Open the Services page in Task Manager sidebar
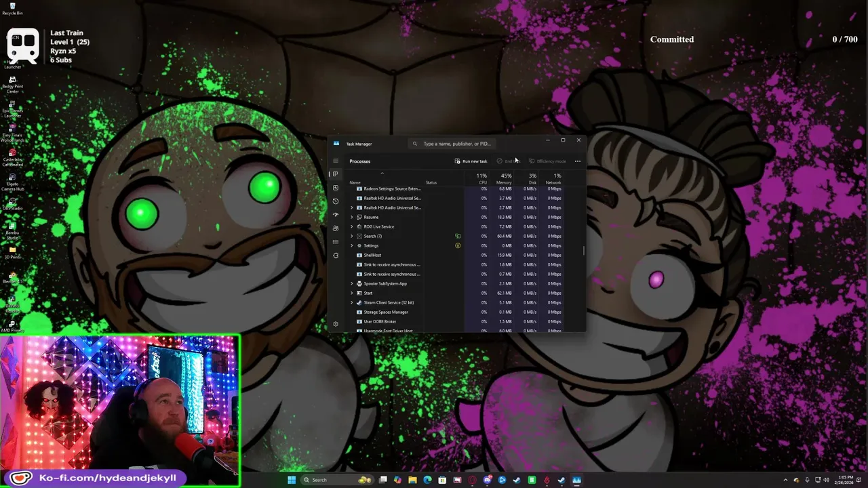 coord(336,256)
